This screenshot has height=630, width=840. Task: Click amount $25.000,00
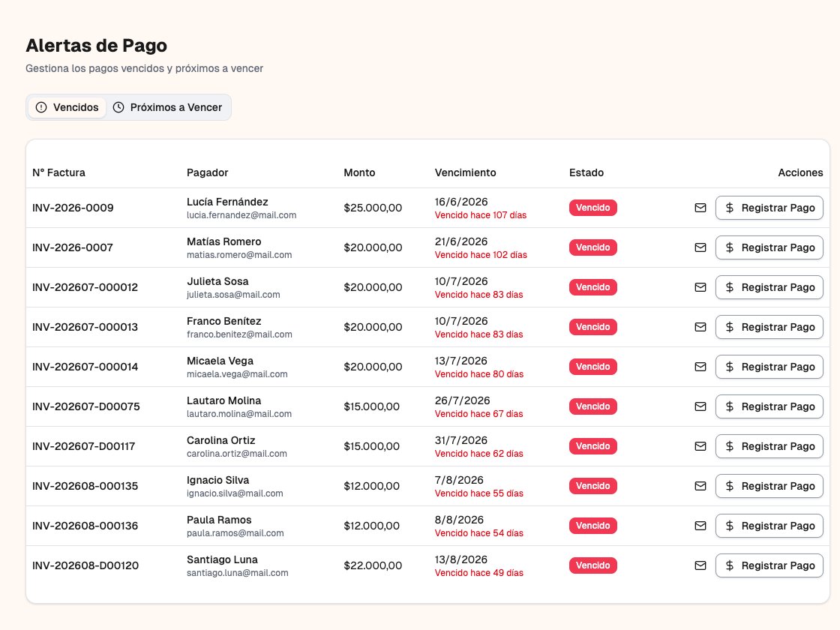click(x=373, y=208)
